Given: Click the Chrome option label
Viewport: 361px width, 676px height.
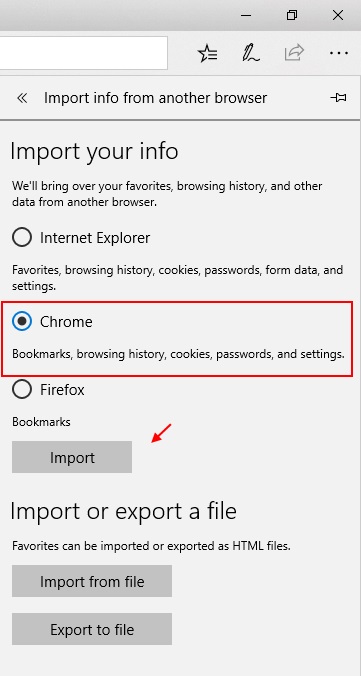Looking at the screenshot, I should click(x=66, y=322).
